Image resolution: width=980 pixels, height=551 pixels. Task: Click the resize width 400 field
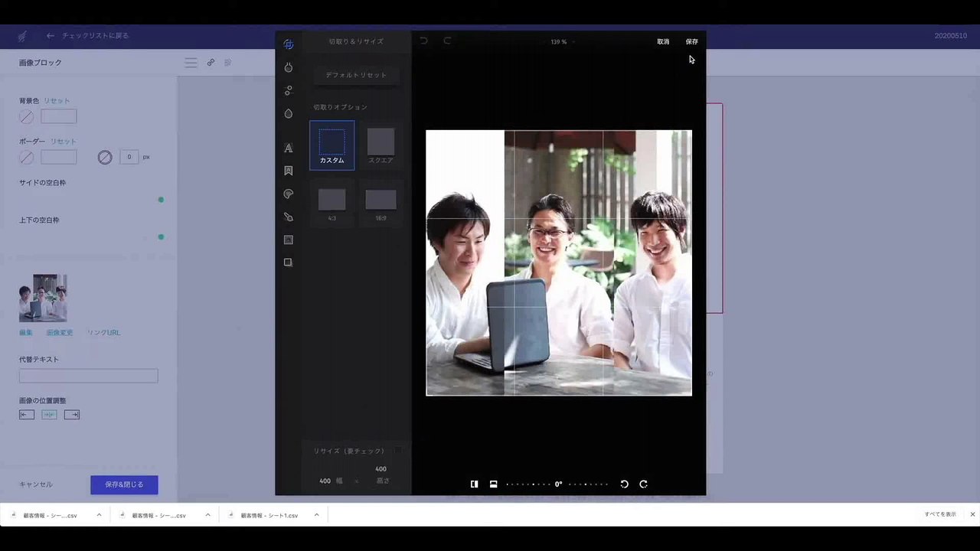(325, 481)
